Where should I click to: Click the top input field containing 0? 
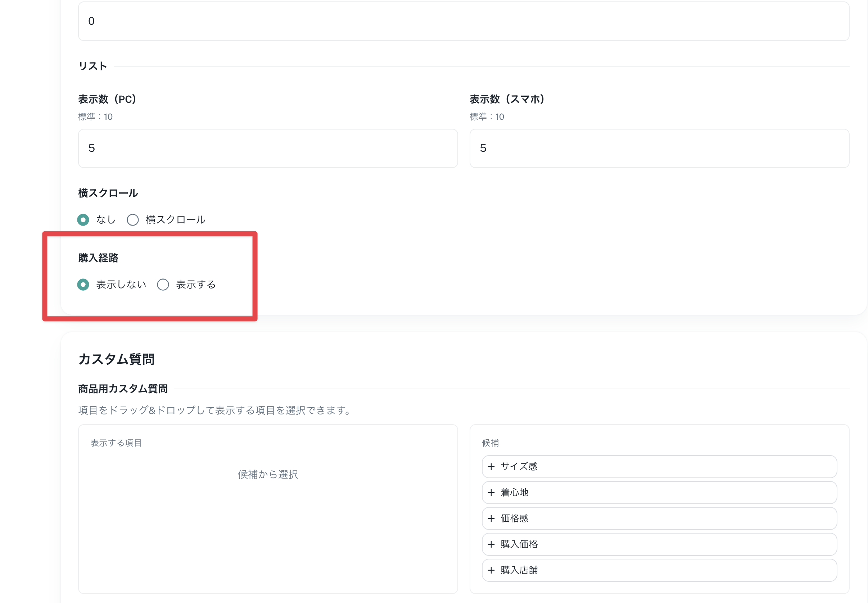point(463,21)
